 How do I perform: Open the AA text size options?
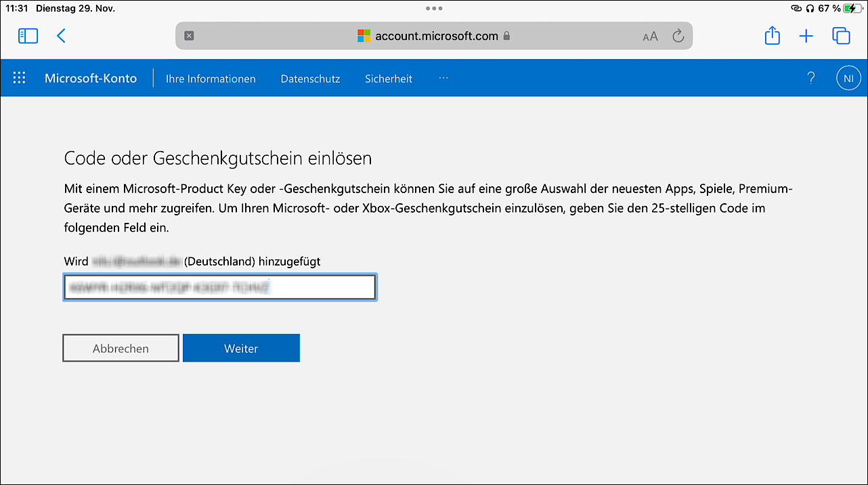650,36
